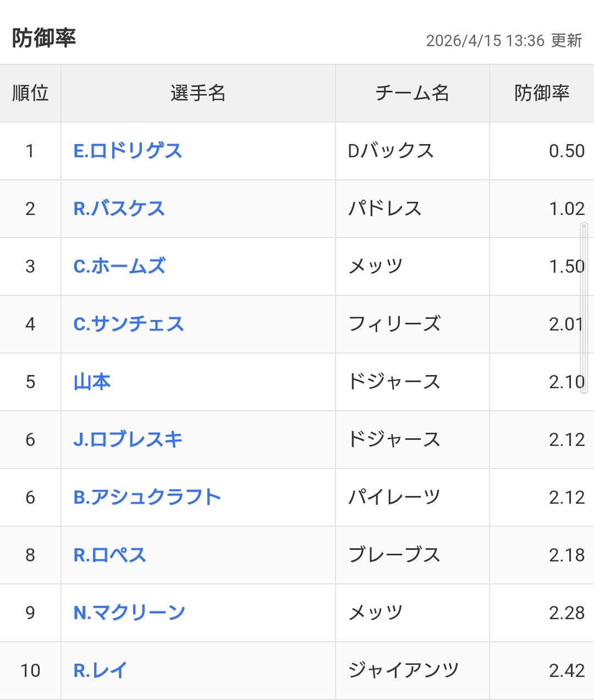
Task: Click the 選手名 column header
Action: 198,93
